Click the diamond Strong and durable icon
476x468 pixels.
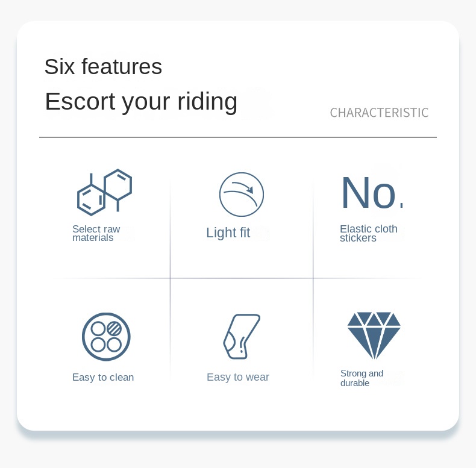click(x=374, y=335)
